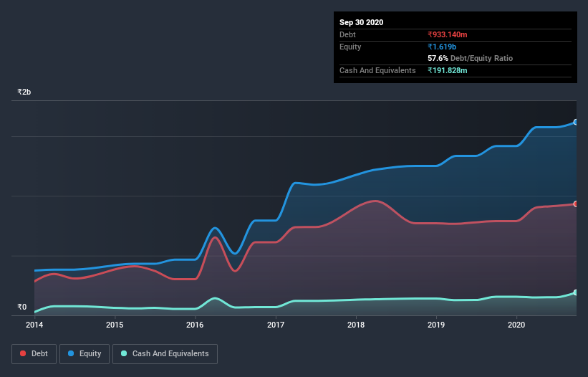Toggle the Debt series legend button
The image size is (588, 377).
34,354
